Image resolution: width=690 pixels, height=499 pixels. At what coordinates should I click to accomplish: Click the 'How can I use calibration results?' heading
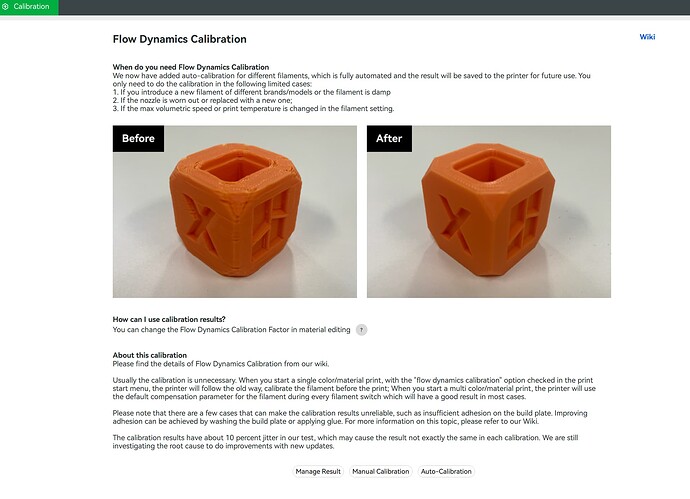(169, 319)
